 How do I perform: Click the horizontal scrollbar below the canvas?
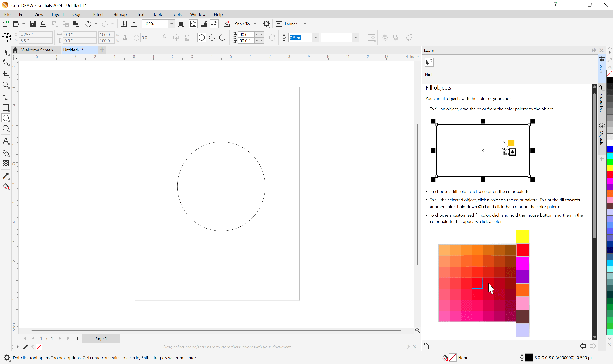coord(216,331)
